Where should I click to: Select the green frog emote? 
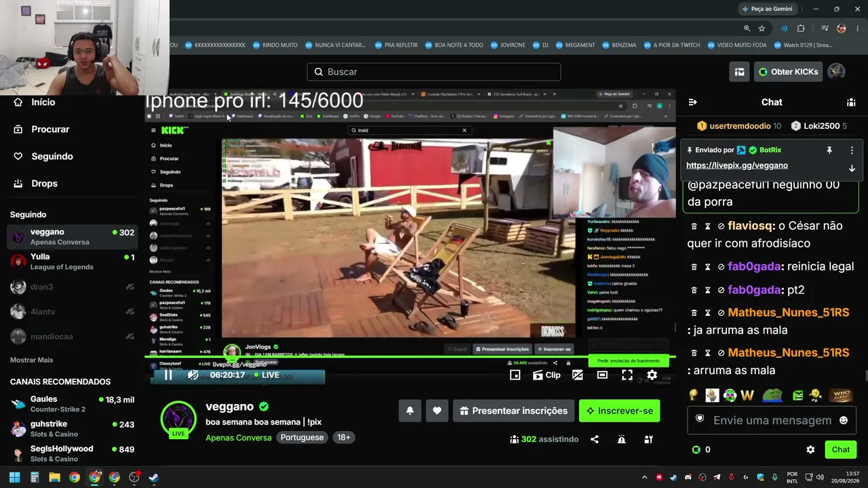point(772,394)
